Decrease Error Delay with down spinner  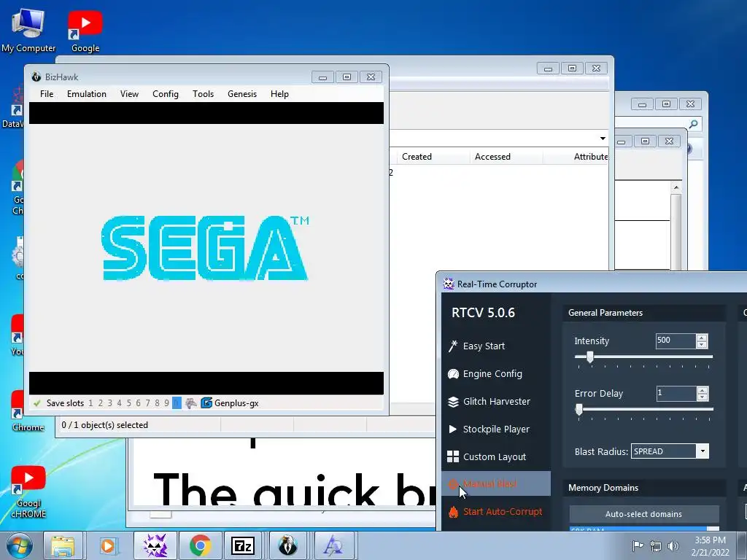point(702,397)
